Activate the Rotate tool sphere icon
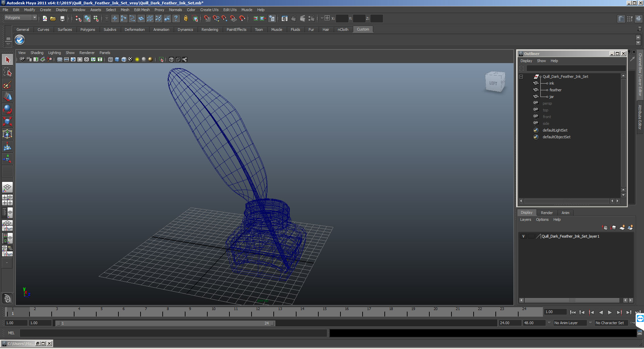644x349 pixels. [x=7, y=109]
